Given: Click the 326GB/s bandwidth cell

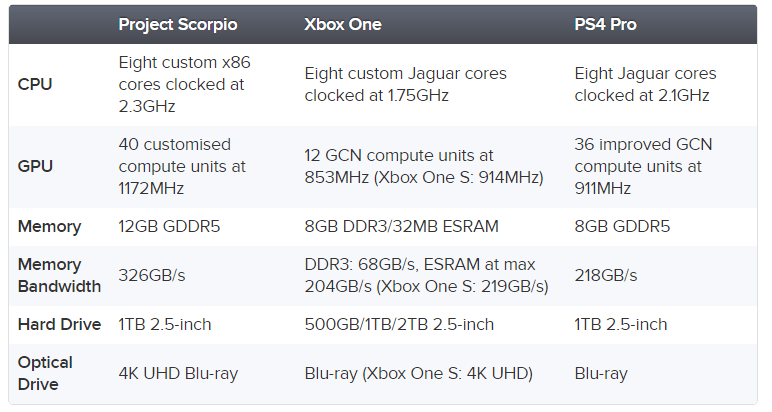Looking at the screenshot, I should (x=152, y=275).
